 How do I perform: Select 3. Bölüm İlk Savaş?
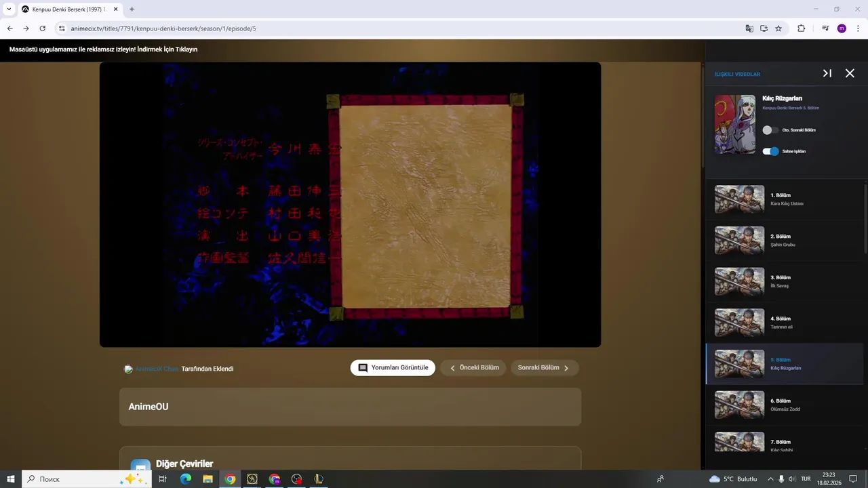[785, 281]
